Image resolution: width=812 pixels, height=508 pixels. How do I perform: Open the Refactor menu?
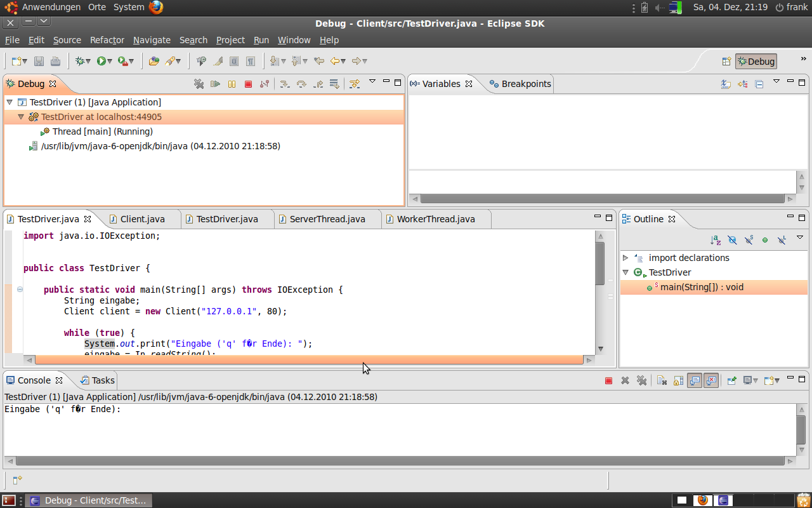[x=107, y=39]
